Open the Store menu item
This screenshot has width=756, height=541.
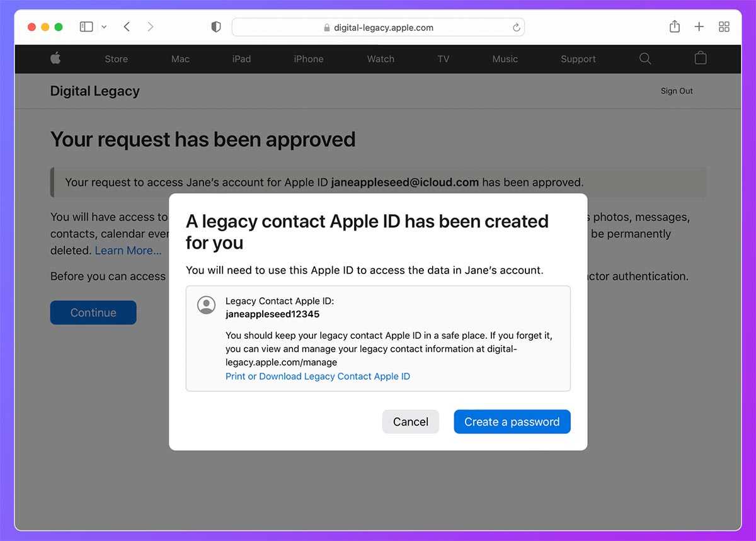pyautogui.click(x=116, y=59)
